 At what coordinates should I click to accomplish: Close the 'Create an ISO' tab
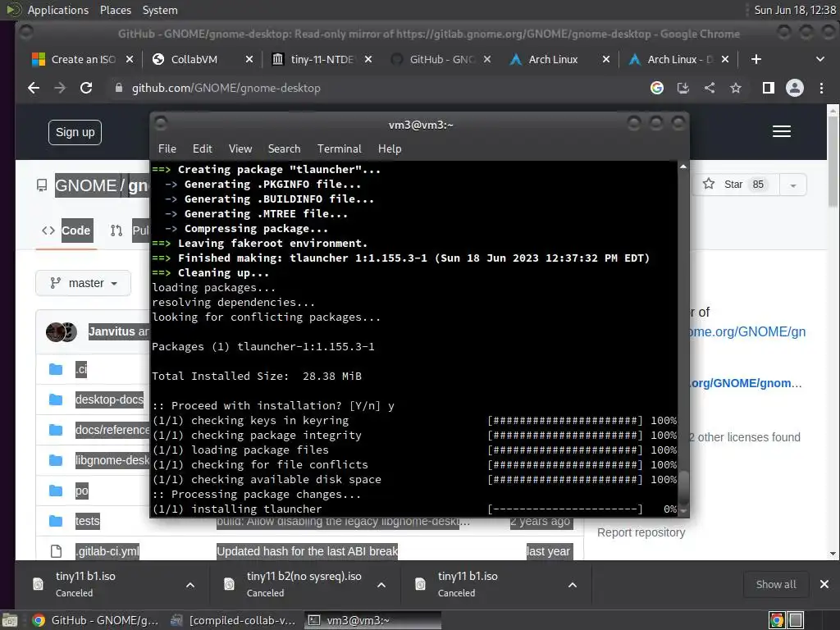tap(129, 59)
